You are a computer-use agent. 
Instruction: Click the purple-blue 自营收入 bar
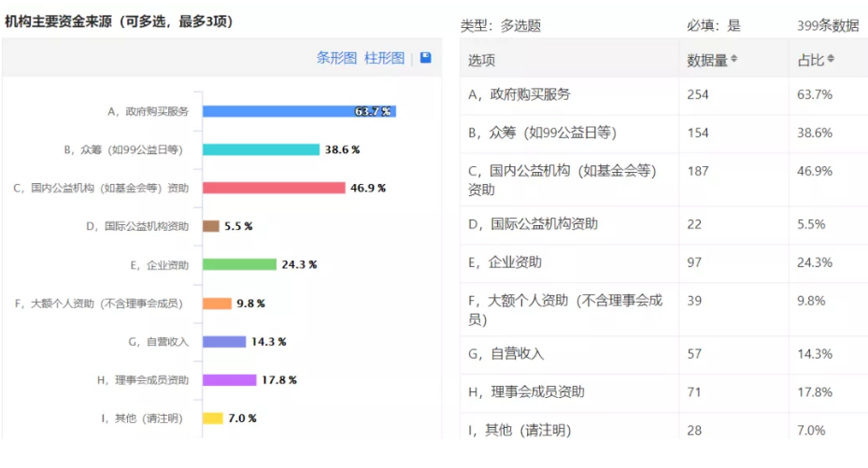click(224, 342)
